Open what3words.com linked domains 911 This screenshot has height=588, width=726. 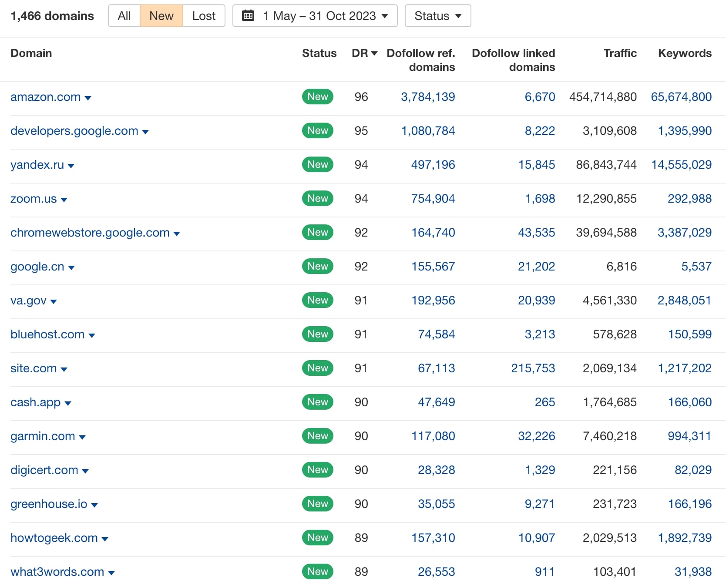point(545,571)
